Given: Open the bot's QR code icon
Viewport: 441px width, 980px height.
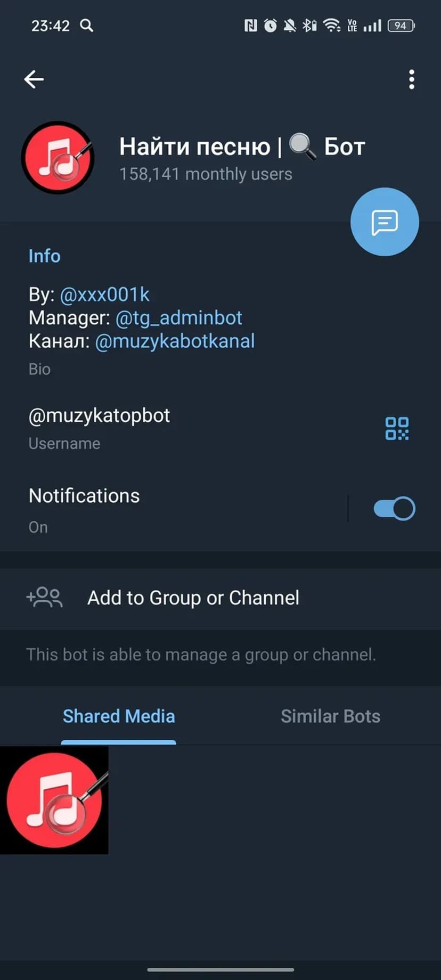Looking at the screenshot, I should pyautogui.click(x=397, y=428).
